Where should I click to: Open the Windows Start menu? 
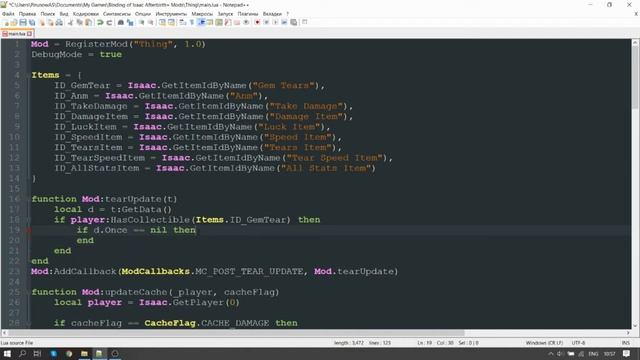pyautogui.click(x=7, y=353)
